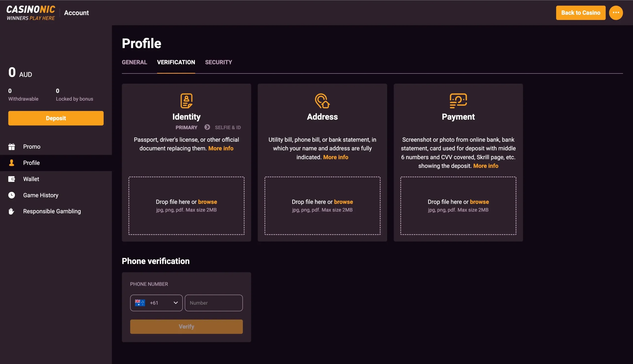
Task: Select the Primary identity step
Action: tap(186, 128)
